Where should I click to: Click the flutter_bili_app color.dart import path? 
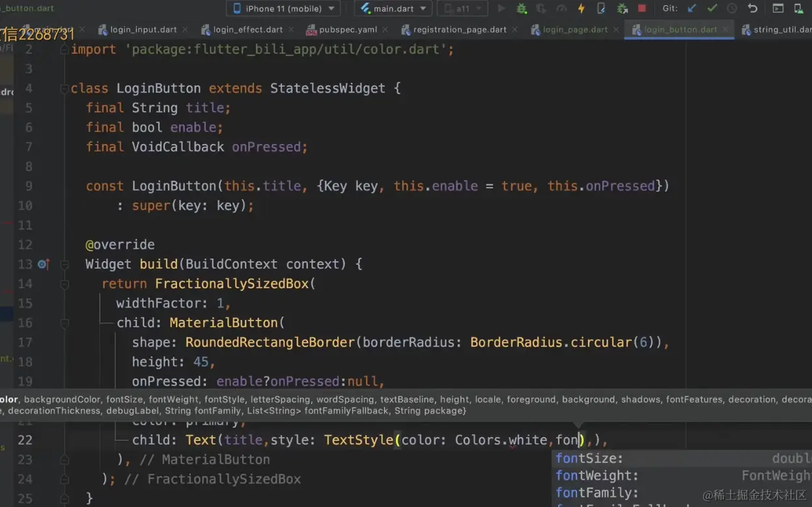pos(289,50)
